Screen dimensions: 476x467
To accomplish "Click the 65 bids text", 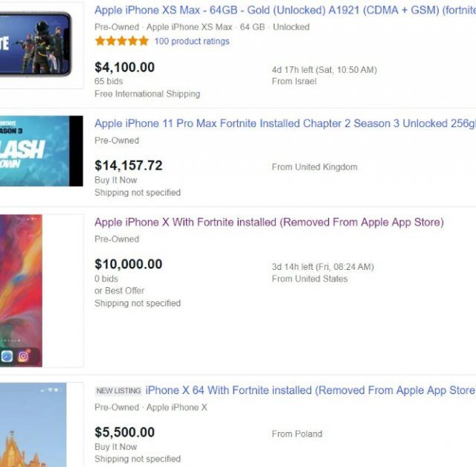I will coord(109,81).
